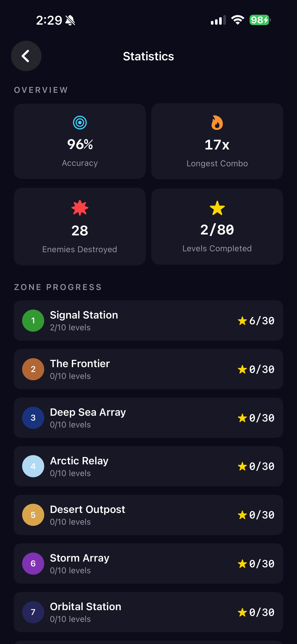Select the Levels Completed 2/80 card
The width and height of the screenshot is (297, 644).
click(x=217, y=226)
